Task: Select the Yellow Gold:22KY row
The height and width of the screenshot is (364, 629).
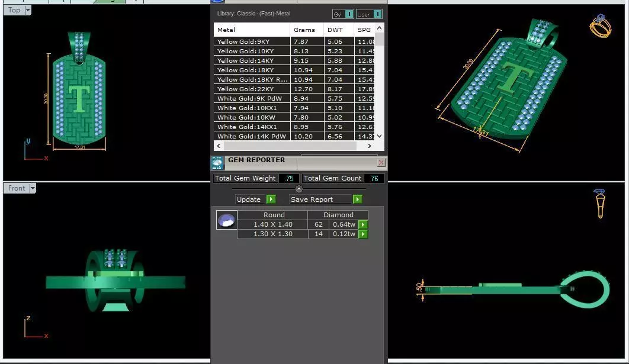Action: tap(294, 89)
